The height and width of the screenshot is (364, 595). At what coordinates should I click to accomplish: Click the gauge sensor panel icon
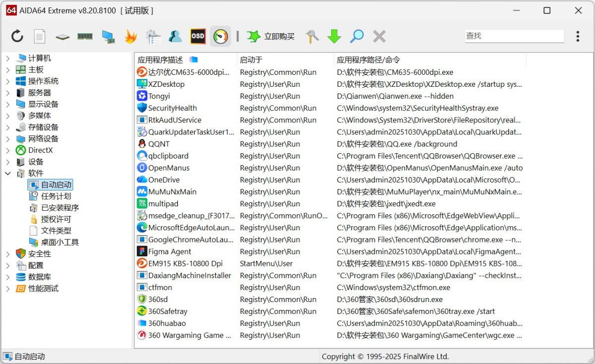coord(220,36)
